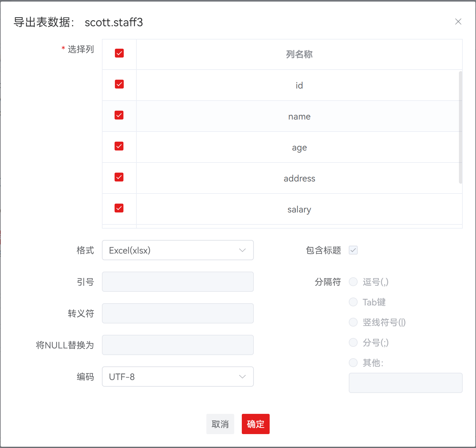Open the 编码 UTF-8 dropdown
This screenshot has height=448, width=476.
click(x=178, y=377)
